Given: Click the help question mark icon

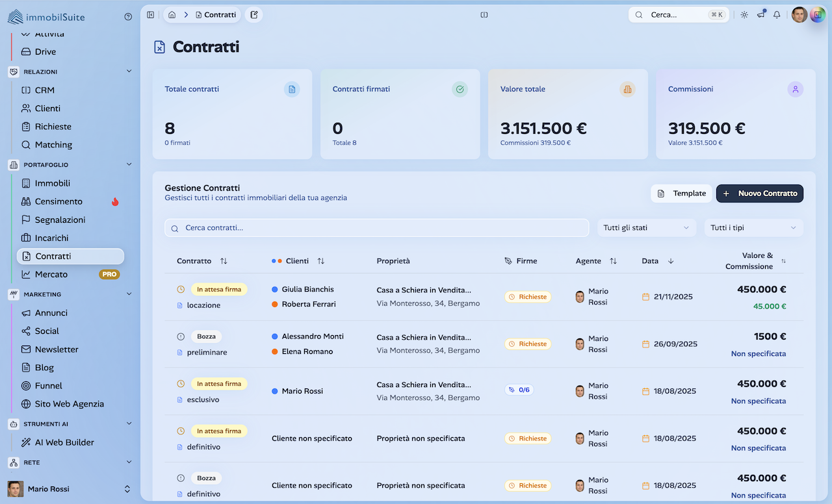Looking at the screenshot, I should pyautogui.click(x=128, y=17).
